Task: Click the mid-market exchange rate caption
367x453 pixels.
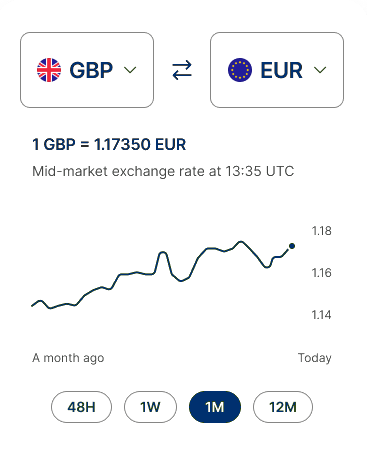Action: [163, 171]
